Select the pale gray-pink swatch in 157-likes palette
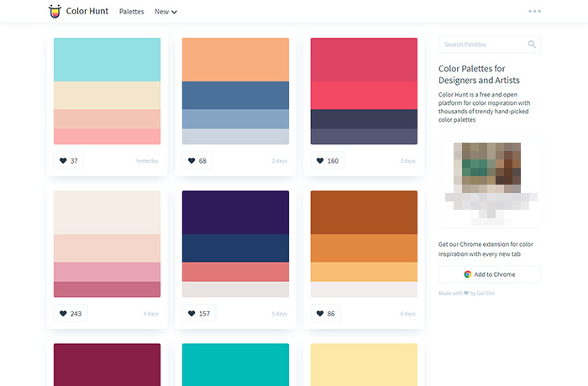 (235, 289)
